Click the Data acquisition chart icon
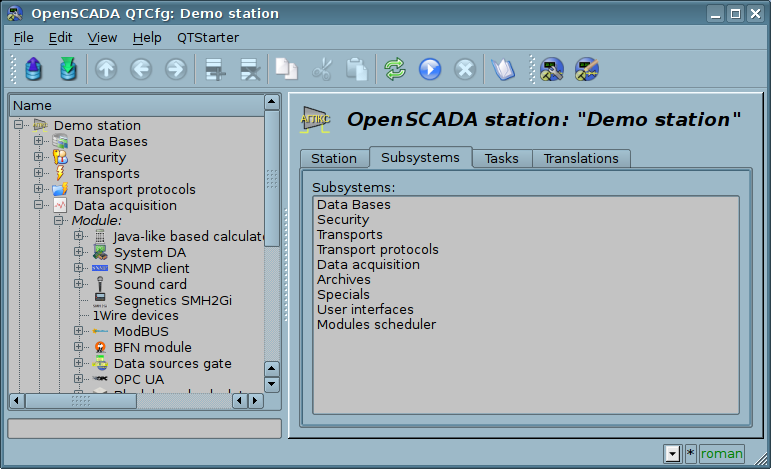Image resolution: width=771 pixels, height=469 pixels. [x=60, y=205]
